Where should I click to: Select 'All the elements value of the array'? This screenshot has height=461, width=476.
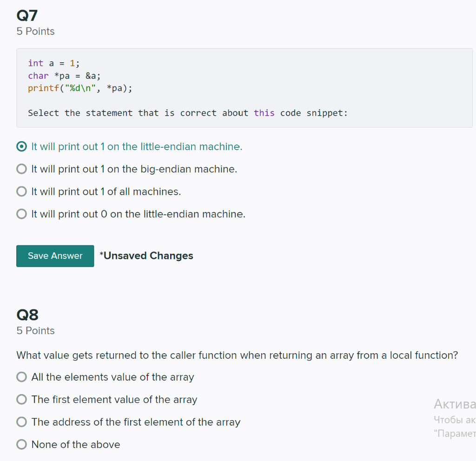tap(21, 377)
